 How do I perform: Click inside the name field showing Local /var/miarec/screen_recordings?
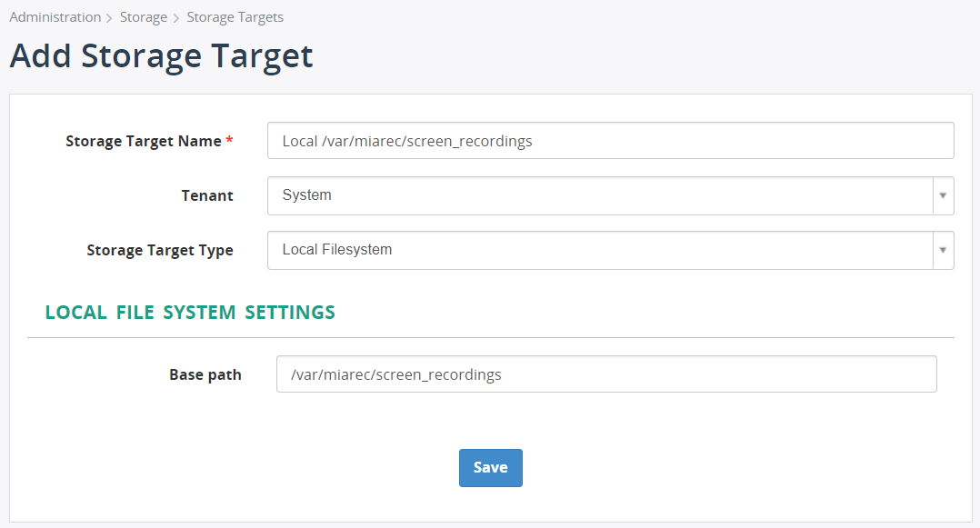pos(609,140)
